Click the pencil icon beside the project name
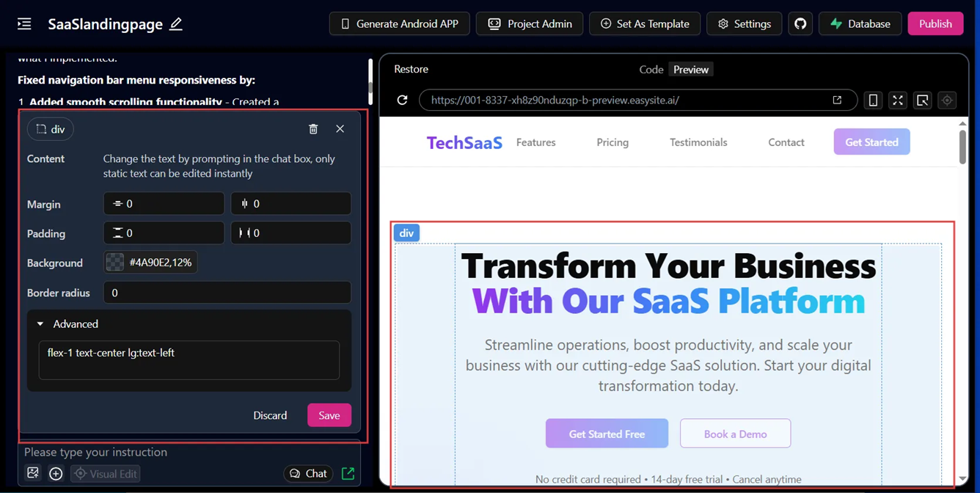 [176, 24]
